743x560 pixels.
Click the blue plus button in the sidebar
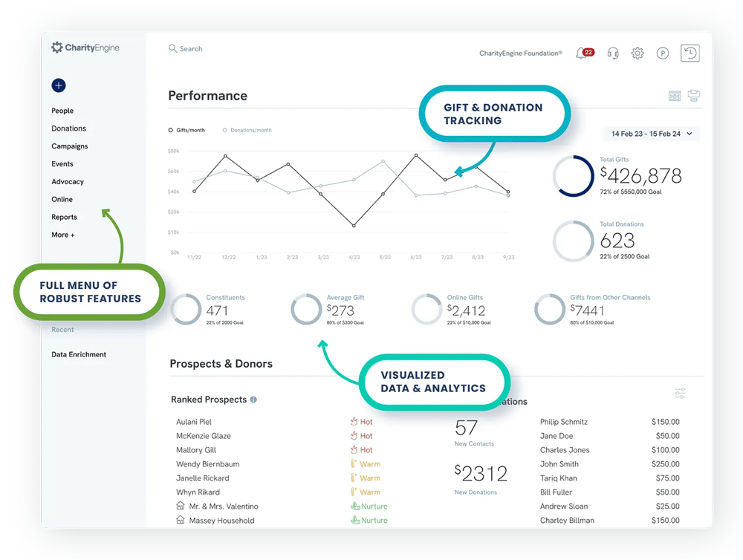[x=58, y=85]
